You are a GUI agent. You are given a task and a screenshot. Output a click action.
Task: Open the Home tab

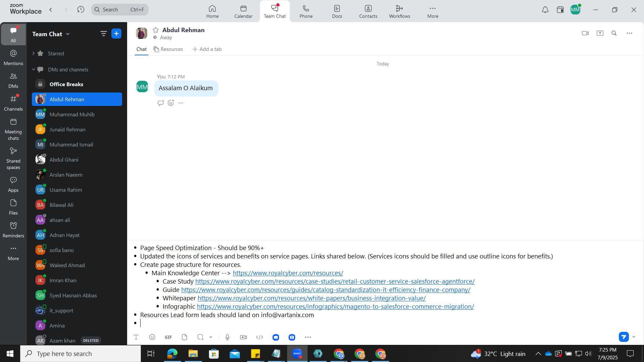tap(212, 11)
